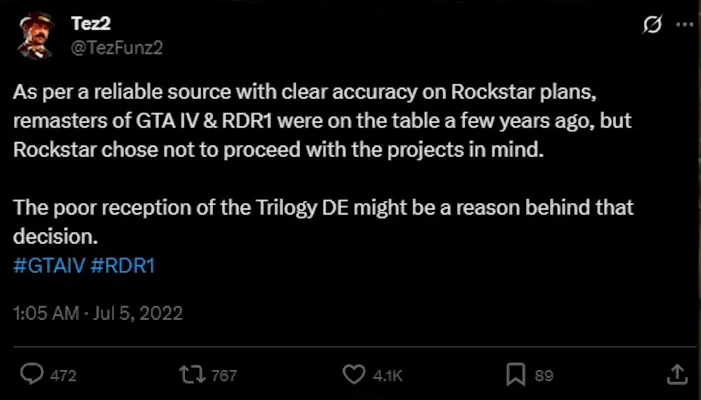Click the share upload arrow icon
The image size is (701, 400).
(x=677, y=375)
